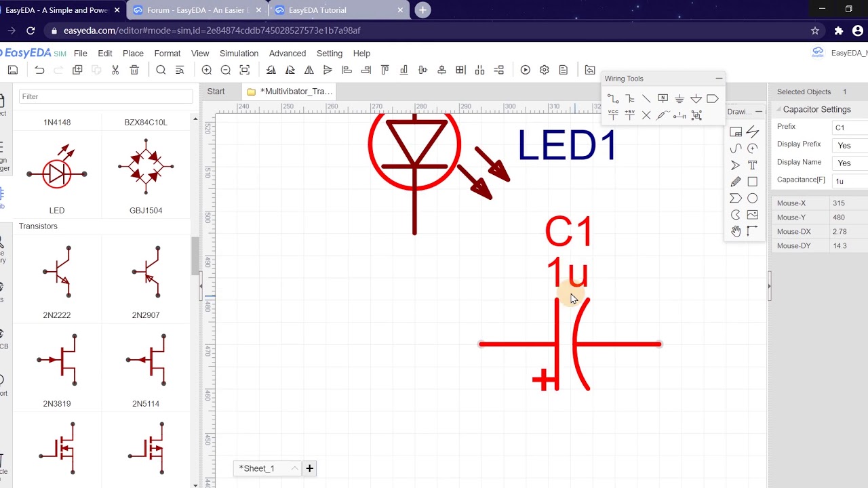Screen dimensions: 868x488
Task: Select the Net Label tool
Action: [663, 99]
